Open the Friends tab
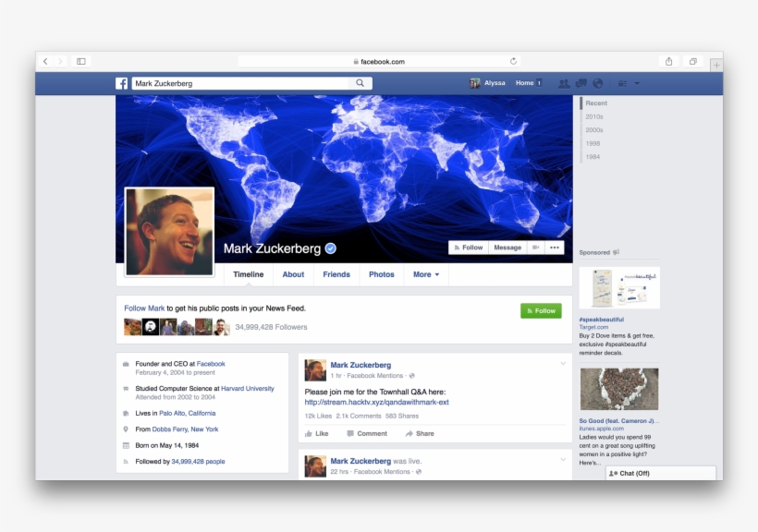Viewport: 758px width, 532px height. (336, 274)
